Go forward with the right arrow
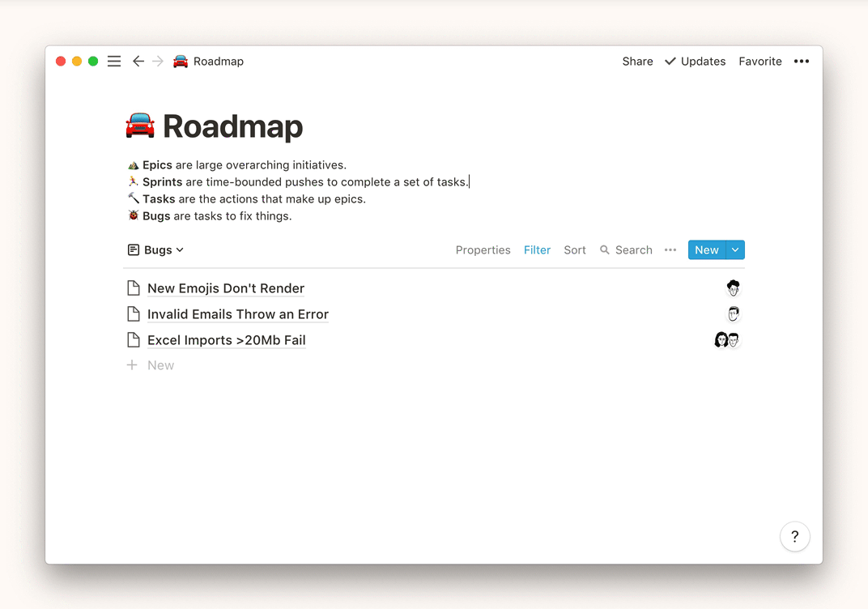The width and height of the screenshot is (868, 609). [158, 62]
